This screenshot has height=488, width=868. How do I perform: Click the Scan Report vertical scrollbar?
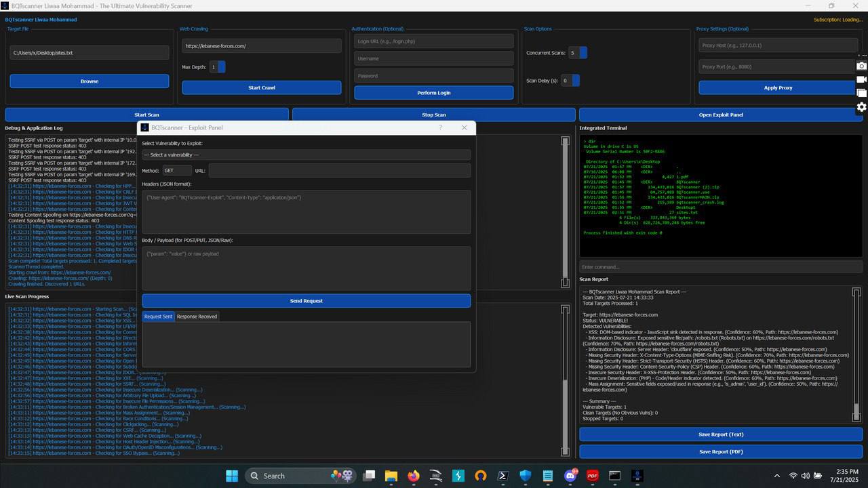click(856, 352)
